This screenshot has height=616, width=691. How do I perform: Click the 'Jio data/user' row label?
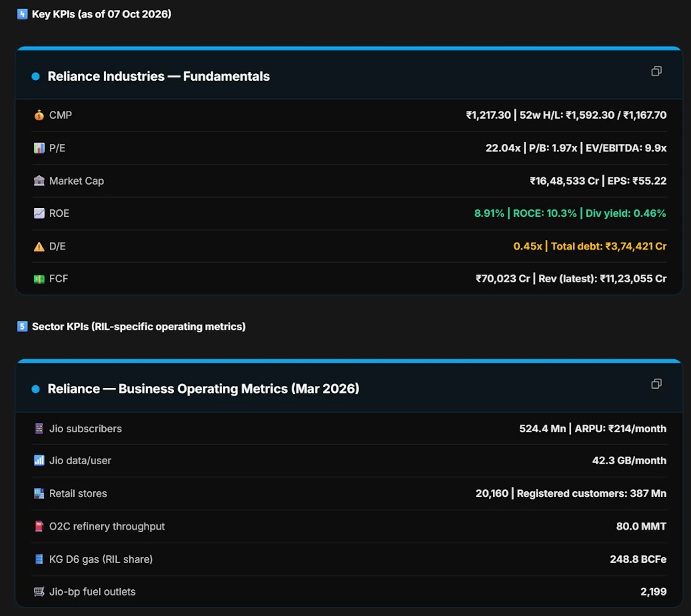pyautogui.click(x=80, y=460)
